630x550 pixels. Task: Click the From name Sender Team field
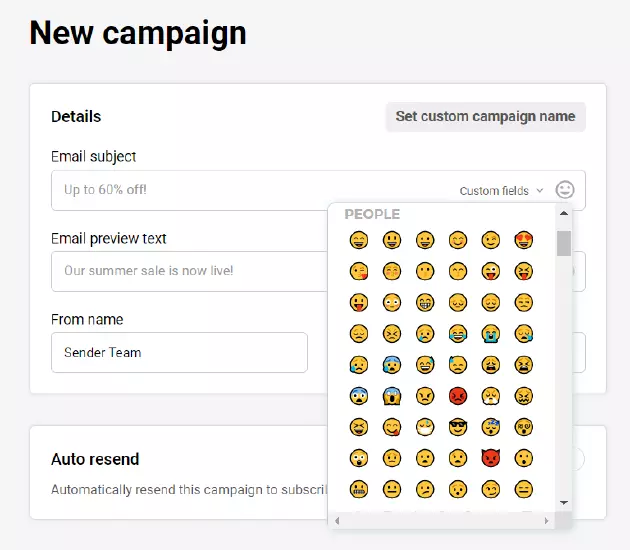coord(178,353)
